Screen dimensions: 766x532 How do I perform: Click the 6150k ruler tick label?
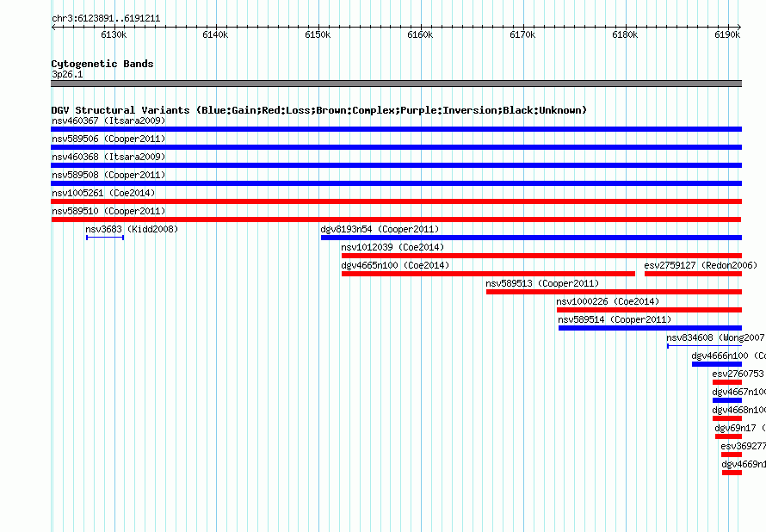tap(318, 34)
